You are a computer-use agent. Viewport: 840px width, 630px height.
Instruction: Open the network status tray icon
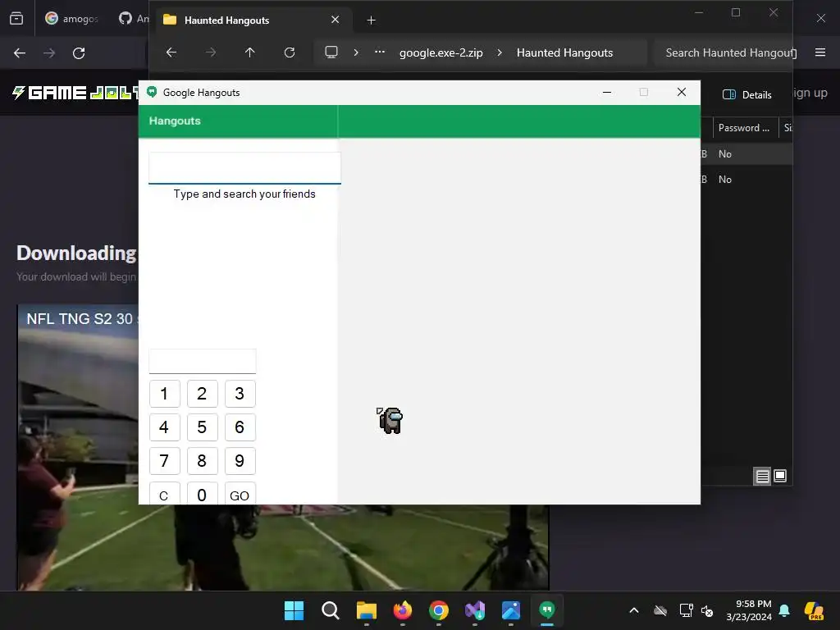(687, 610)
